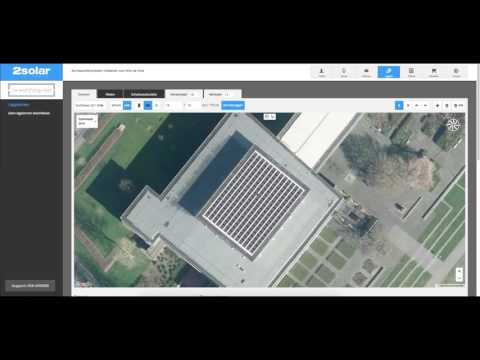Focus the search field under the 2solar logo
The width and height of the screenshot is (480, 360).
[x=31, y=90]
